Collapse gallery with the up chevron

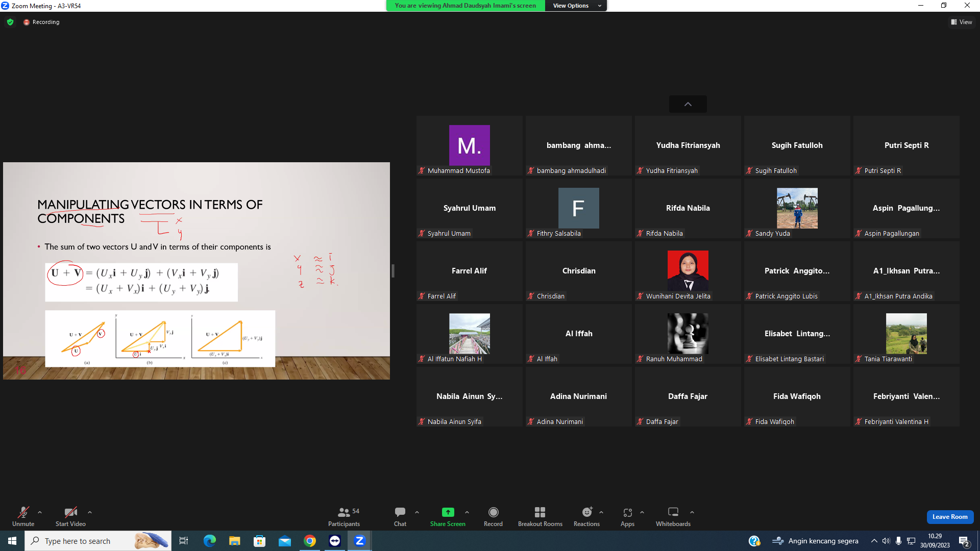pyautogui.click(x=688, y=104)
